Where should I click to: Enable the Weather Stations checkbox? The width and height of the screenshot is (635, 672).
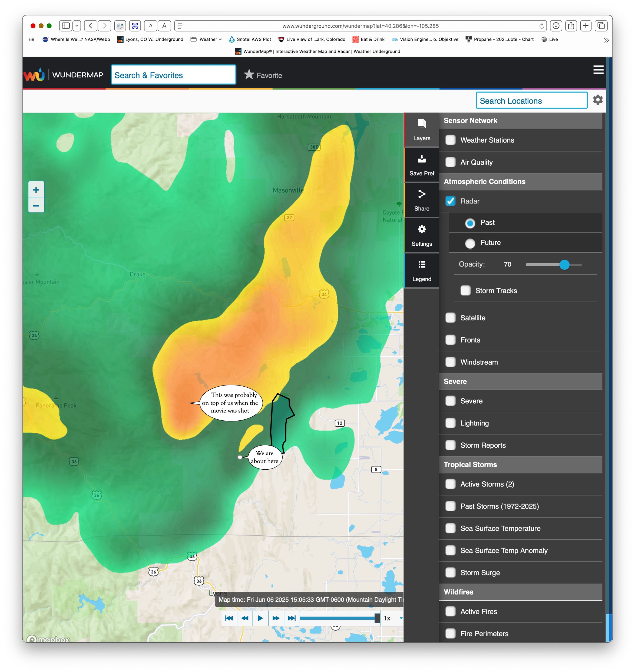tap(450, 140)
